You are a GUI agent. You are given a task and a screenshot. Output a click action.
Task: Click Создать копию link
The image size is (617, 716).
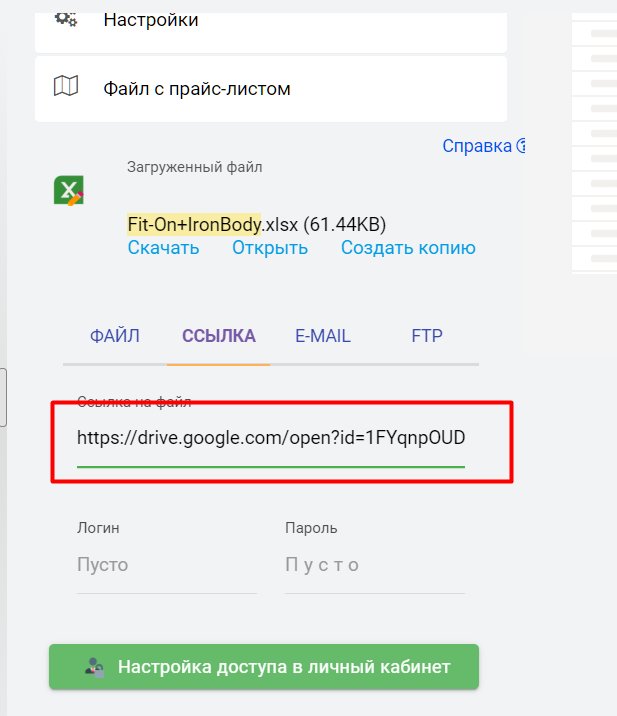pyautogui.click(x=408, y=248)
